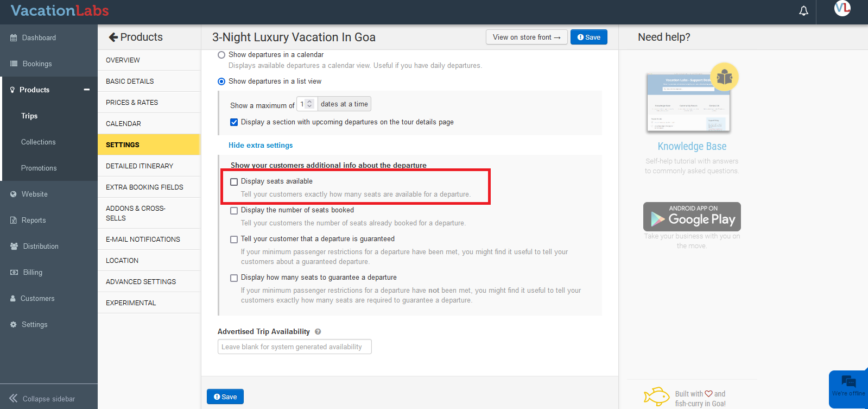Viewport: 868px width, 409px height.
Task: Click the Dashboard calendar icon
Action: click(14, 38)
